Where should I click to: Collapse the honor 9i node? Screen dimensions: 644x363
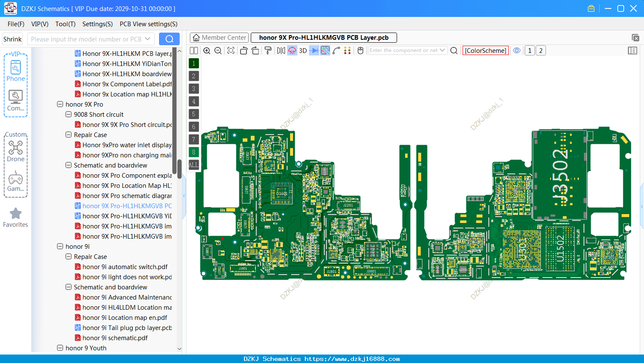(60, 246)
